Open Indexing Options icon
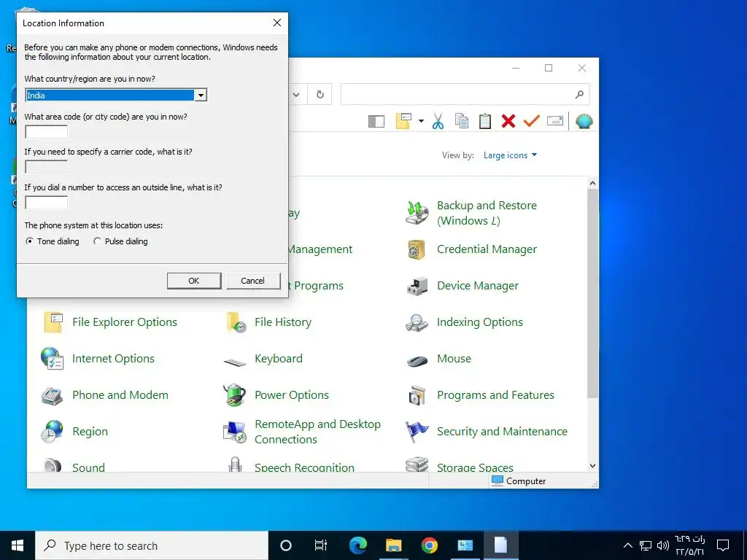Screen dimensions: 747x560 417,322
